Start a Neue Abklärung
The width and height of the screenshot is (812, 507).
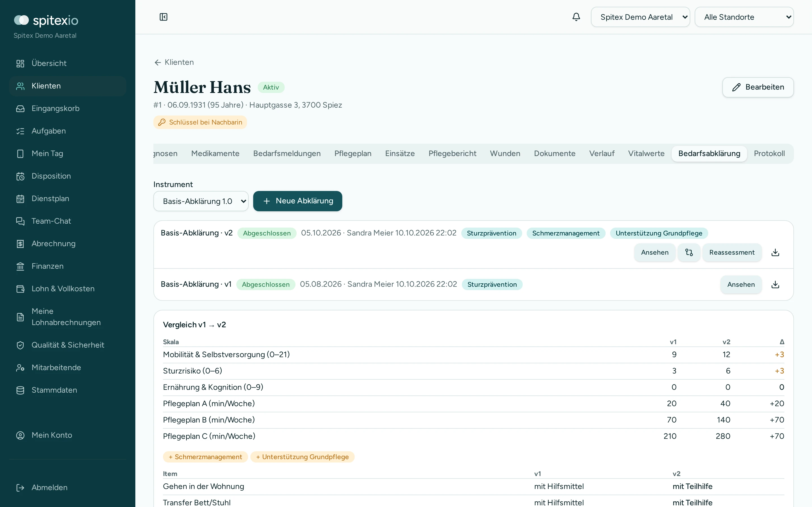coord(298,201)
